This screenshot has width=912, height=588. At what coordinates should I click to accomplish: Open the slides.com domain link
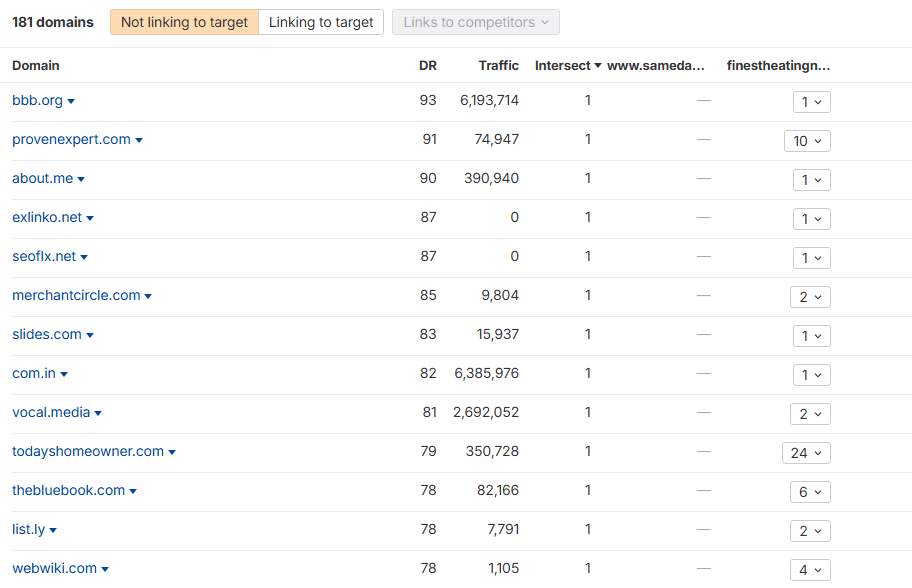pyautogui.click(x=47, y=334)
